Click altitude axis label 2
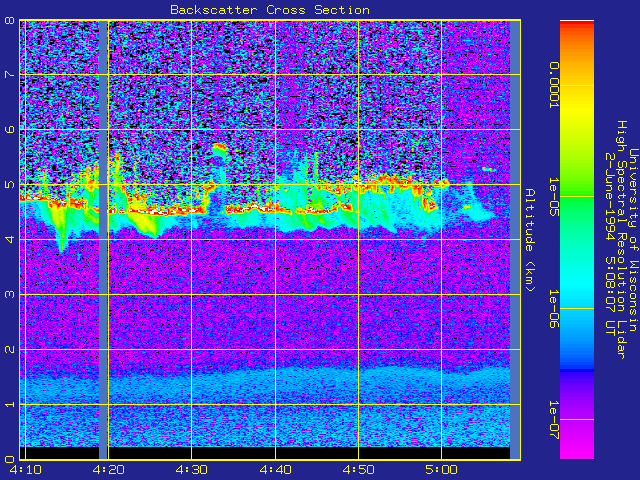The image size is (640, 480). coord(9,350)
